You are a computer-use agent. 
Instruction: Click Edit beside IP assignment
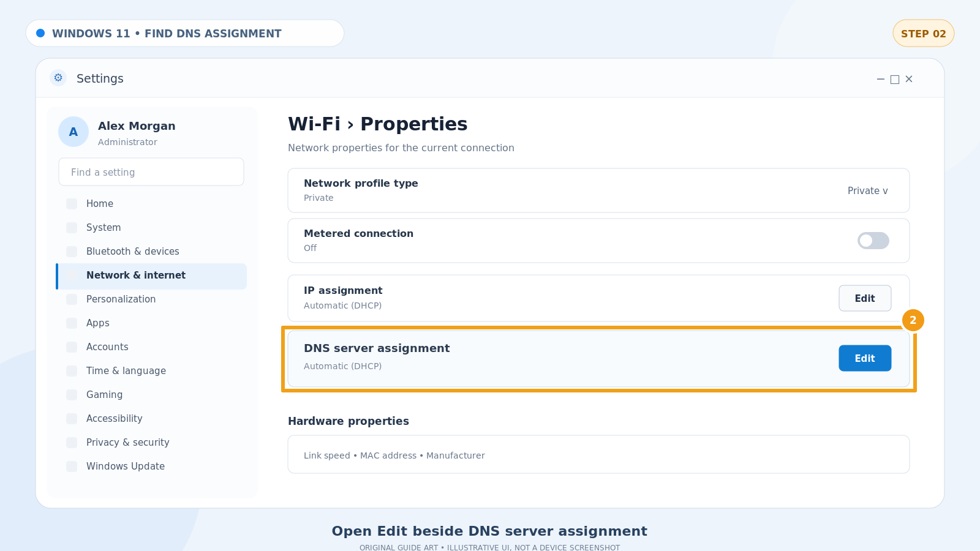click(865, 298)
